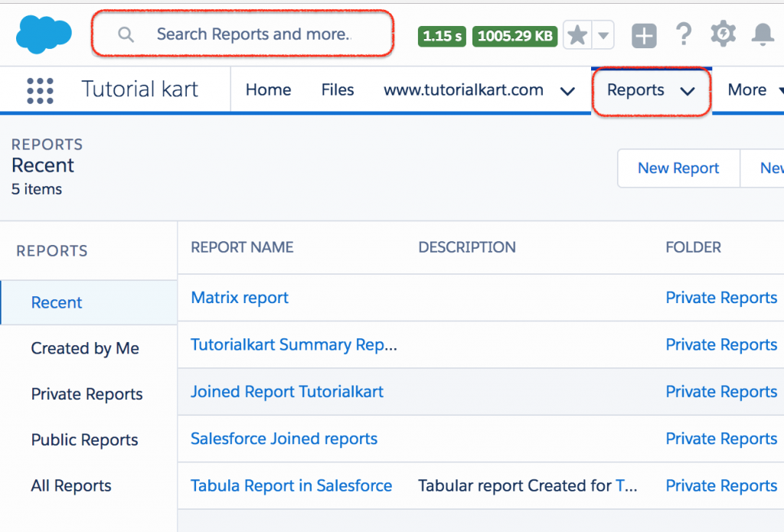Click the New Report button

tap(678, 168)
